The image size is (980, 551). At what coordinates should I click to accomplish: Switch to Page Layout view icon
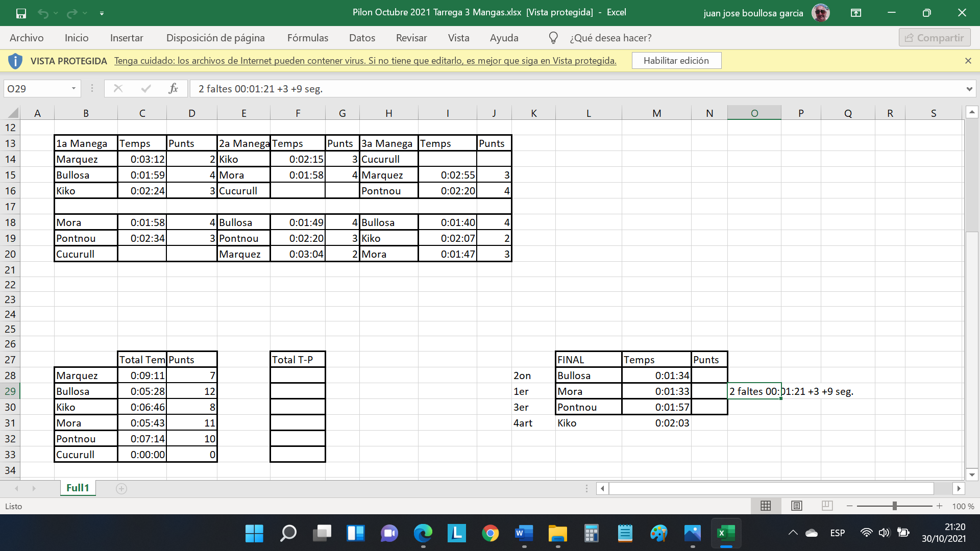pyautogui.click(x=796, y=506)
